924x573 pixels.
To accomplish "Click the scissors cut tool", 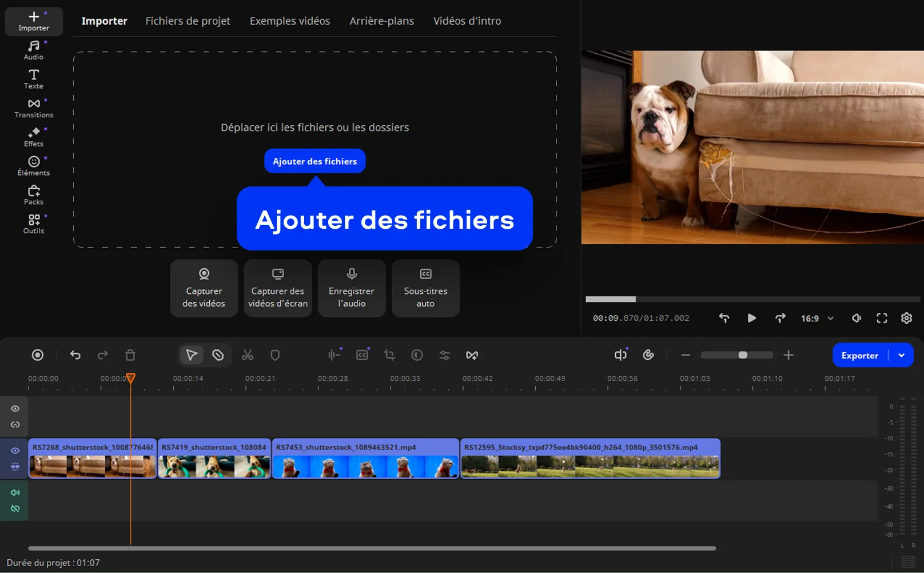I will tap(247, 355).
